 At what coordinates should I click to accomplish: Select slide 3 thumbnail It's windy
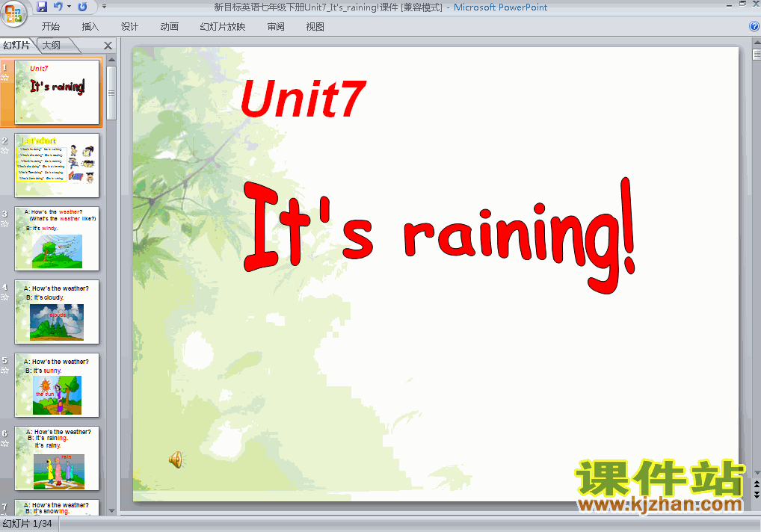(57, 238)
